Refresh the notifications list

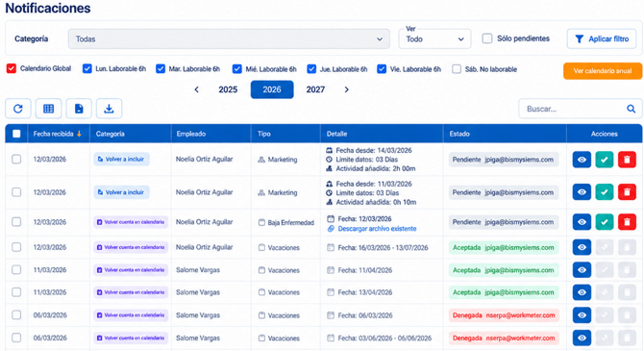tap(17, 109)
